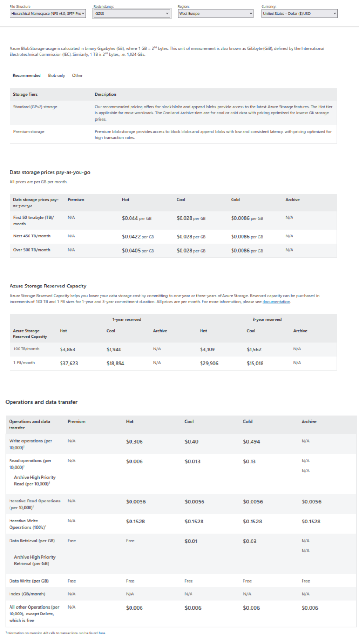Follow the 'here' link in the footnote
Screen dimensions: 364x634
coord(102,632)
